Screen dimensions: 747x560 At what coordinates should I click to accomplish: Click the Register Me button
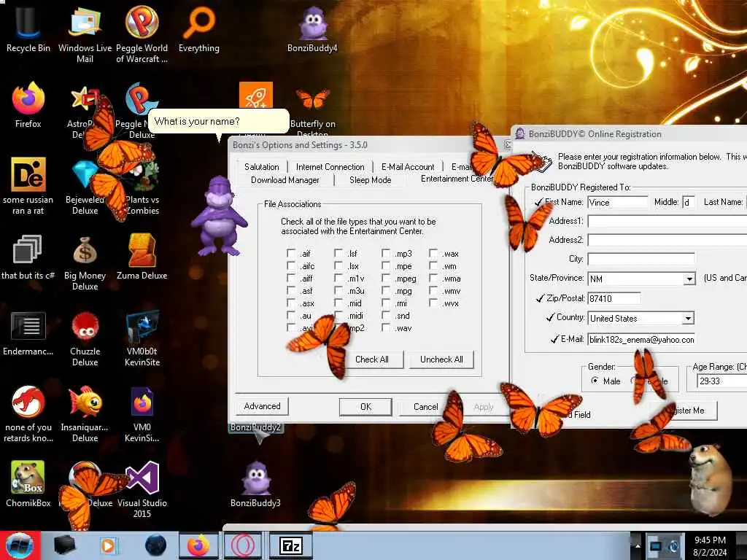[x=686, y=411]
